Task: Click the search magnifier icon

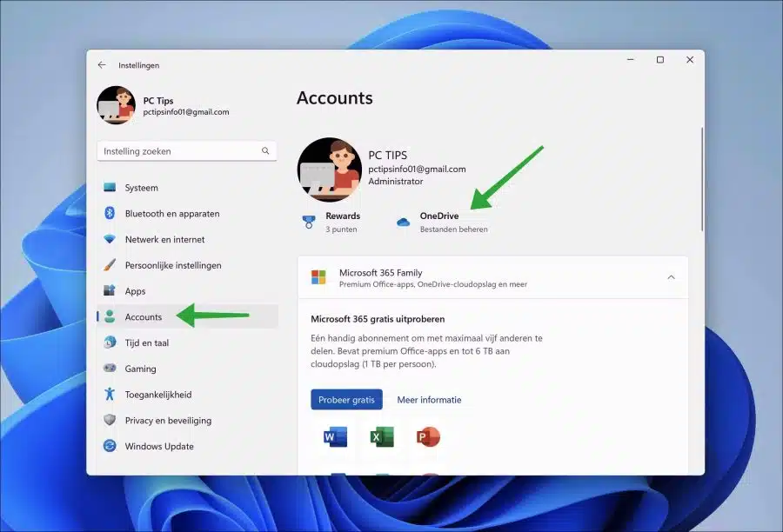Action: pos(265,150)
